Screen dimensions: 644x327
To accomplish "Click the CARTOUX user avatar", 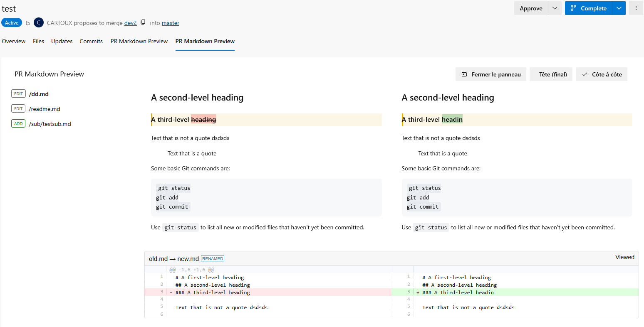I will 39,23.
